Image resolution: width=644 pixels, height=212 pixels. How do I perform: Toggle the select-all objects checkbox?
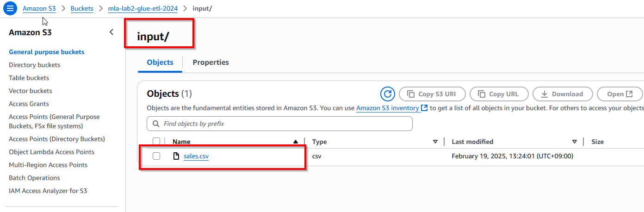click(156, 142)
